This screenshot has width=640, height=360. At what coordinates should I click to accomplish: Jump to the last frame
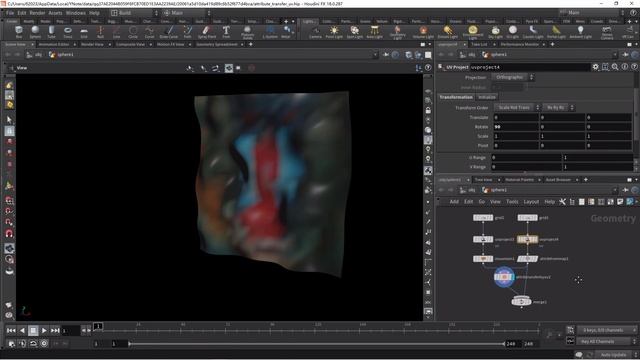pyautogui.click(x=55, y=330)
